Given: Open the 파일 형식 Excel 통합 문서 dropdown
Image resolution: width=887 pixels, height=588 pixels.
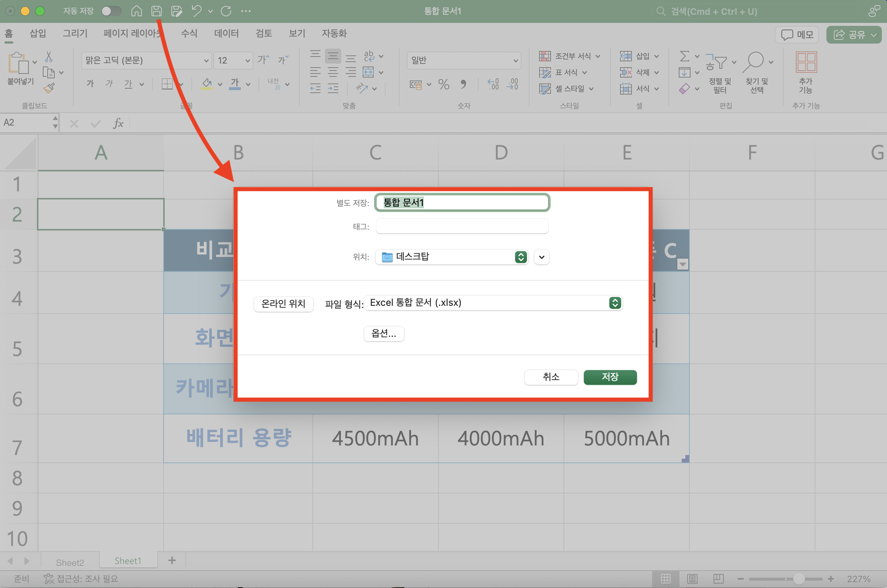Looking at the screenshot, I should click(x=493, y=302).
